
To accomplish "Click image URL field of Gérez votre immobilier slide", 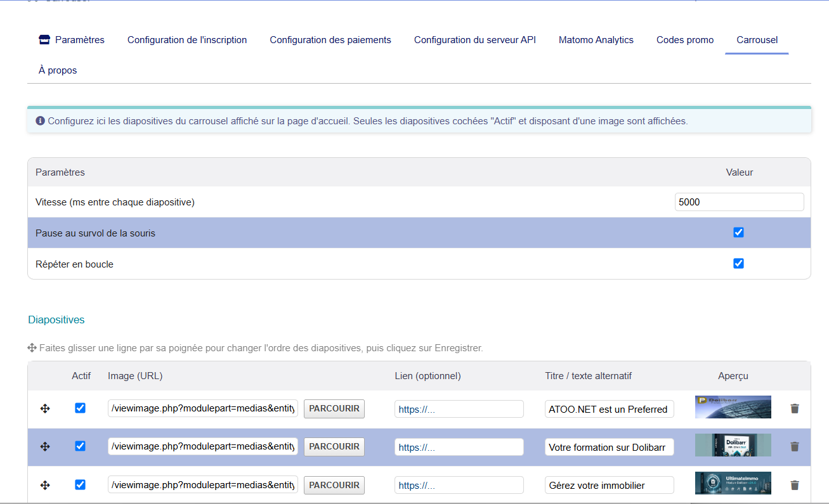I will 203,485.
